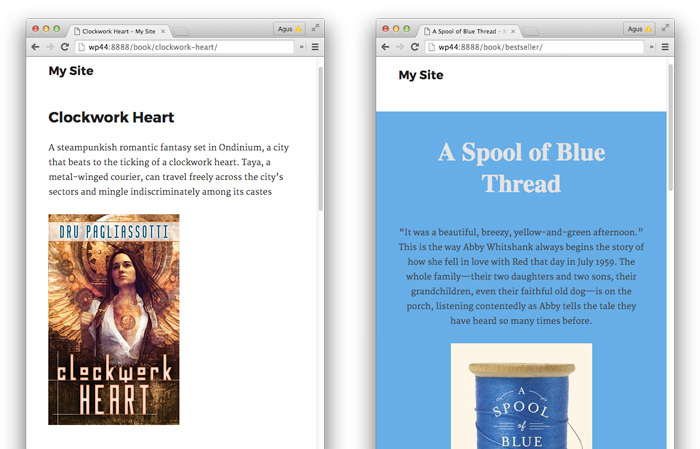Focus the address bar showing bestseller URL

pyautogui.click(x=534, y=47)
